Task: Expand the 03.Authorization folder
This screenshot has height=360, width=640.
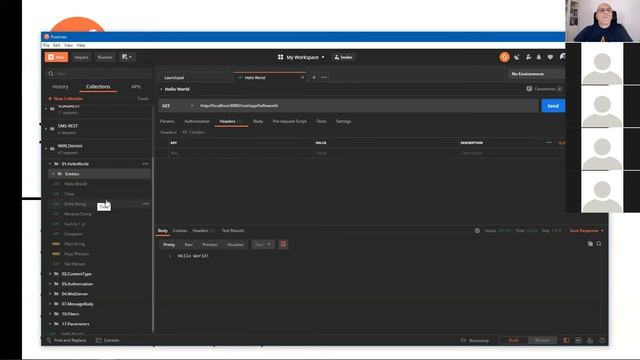Action: click(50, 284)
